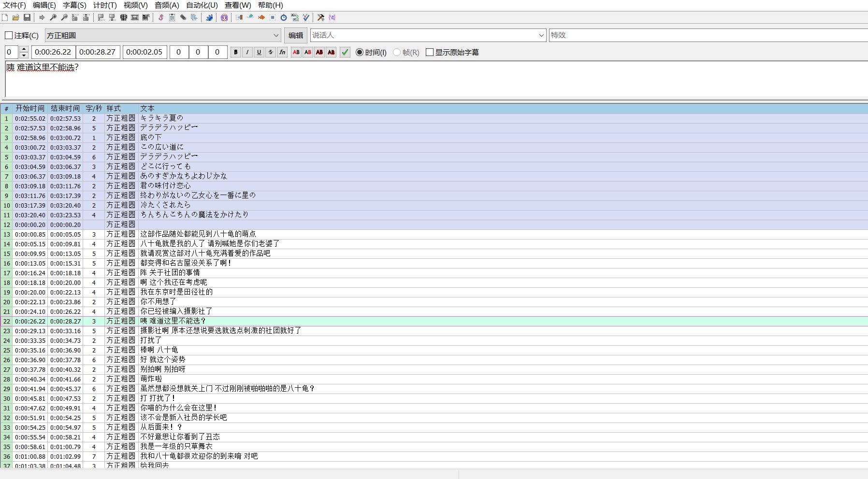Open the 自动化(U) menu
The image size is (868, 479).
[x=202, y=5]
